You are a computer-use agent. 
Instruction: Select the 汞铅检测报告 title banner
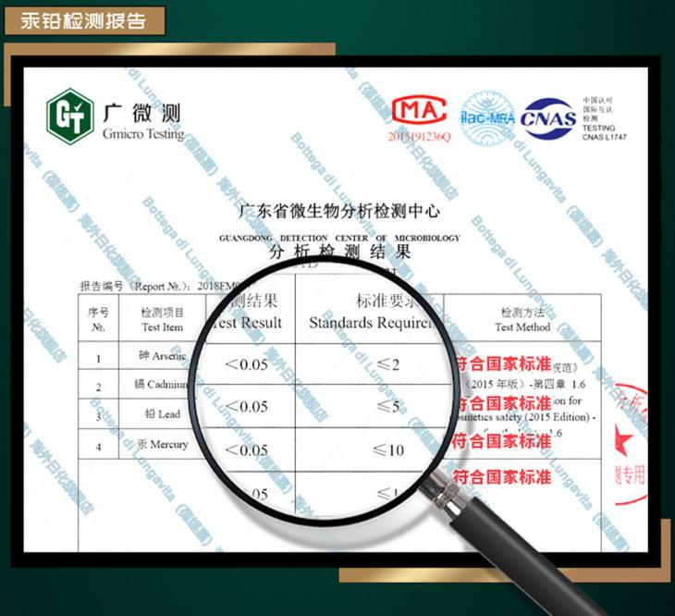click(x=84, y=20)
